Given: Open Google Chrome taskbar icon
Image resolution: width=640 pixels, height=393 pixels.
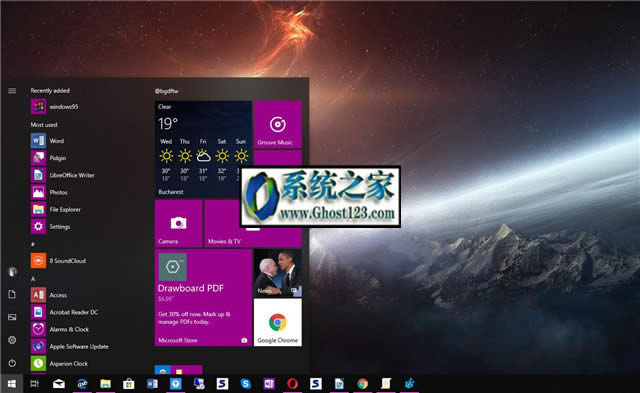Looking at the screenshot, I should click(x=362, y=384).
